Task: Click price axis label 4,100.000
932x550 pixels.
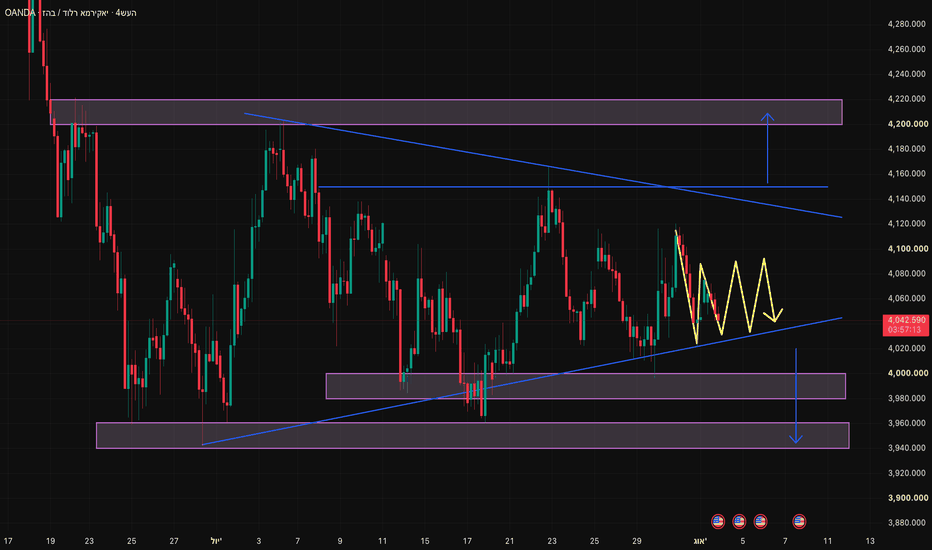Action: (907, 249)
